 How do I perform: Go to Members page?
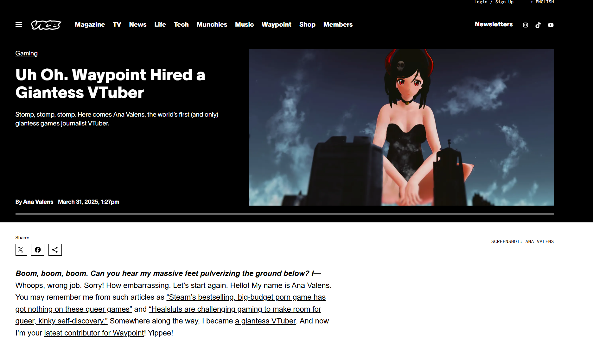(338, 24)
